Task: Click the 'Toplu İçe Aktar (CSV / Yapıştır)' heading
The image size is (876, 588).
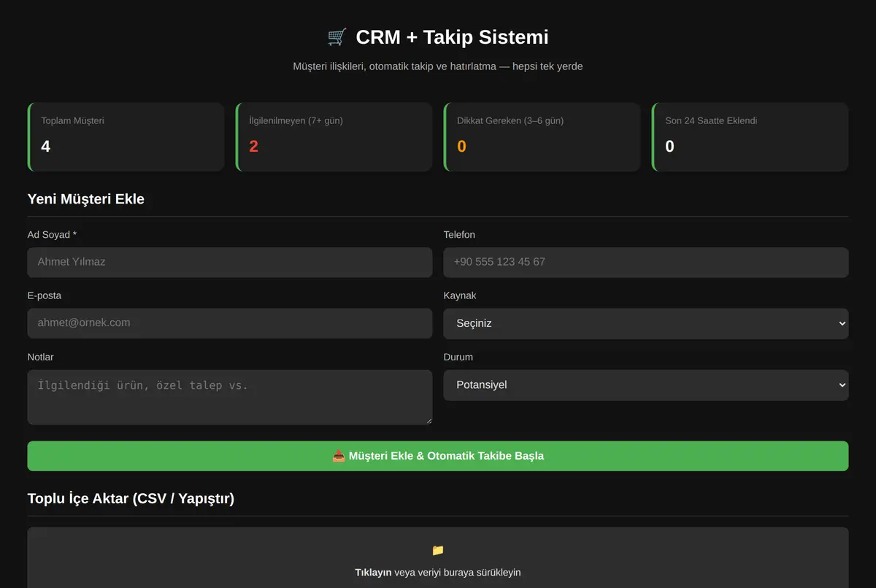Action: pyautogui.click(x=131, y=498)
